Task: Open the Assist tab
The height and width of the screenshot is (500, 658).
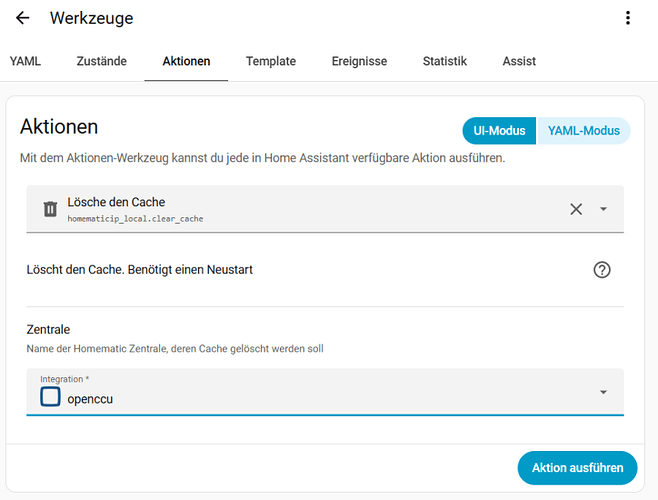Action: (x=519, y=61)
